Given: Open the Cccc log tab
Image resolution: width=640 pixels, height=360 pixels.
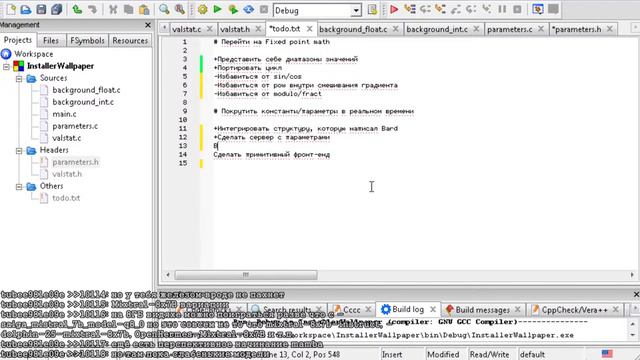Looking at the screenshot, I should (x=351, y=310).
